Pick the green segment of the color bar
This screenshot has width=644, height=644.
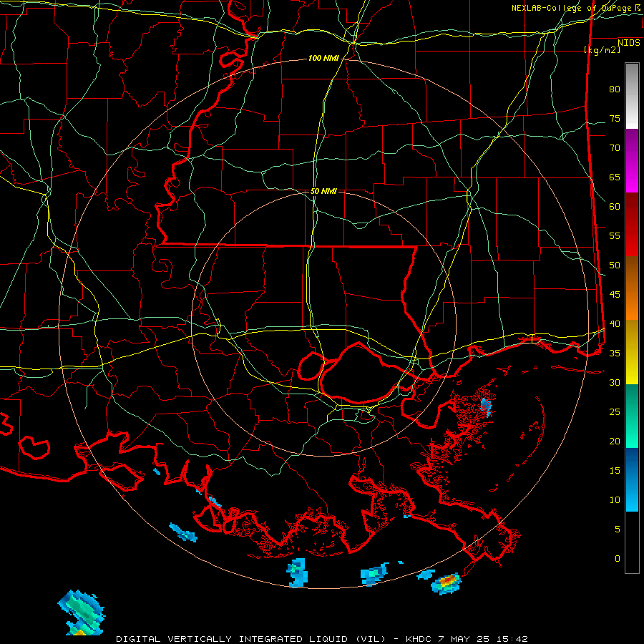click(632, 416)
